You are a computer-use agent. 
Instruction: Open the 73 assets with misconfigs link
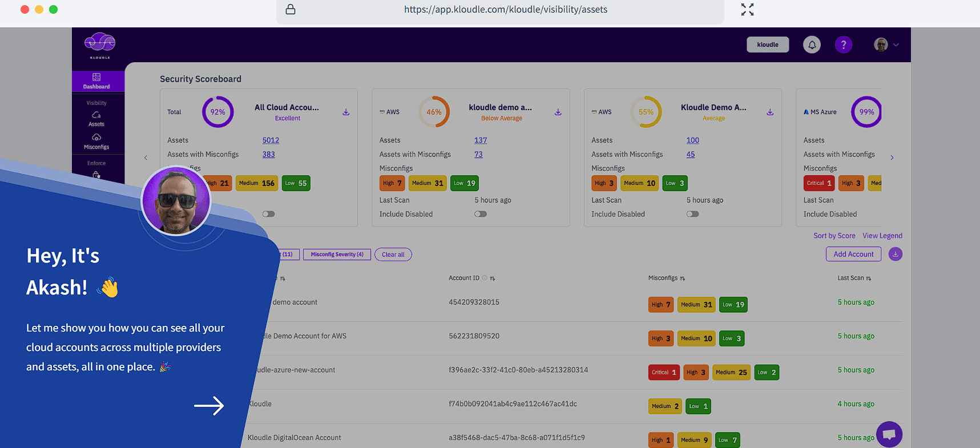[478, 155]
